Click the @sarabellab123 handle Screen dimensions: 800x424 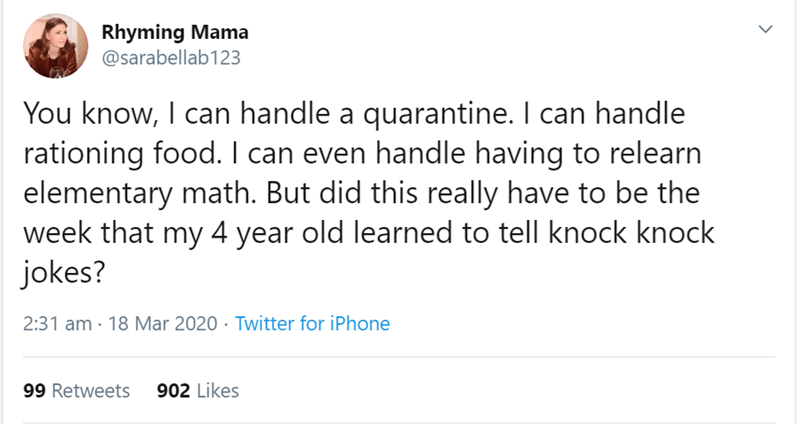(x=170, y=56)
